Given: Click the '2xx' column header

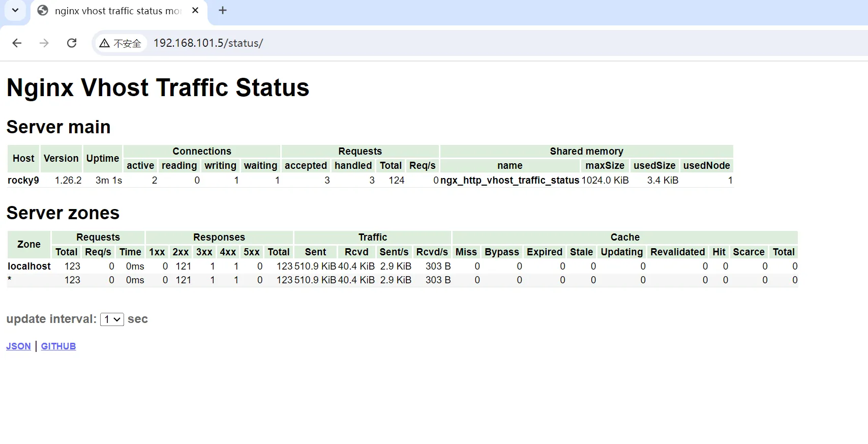Looking at the screenshot, I should point(181,252).
